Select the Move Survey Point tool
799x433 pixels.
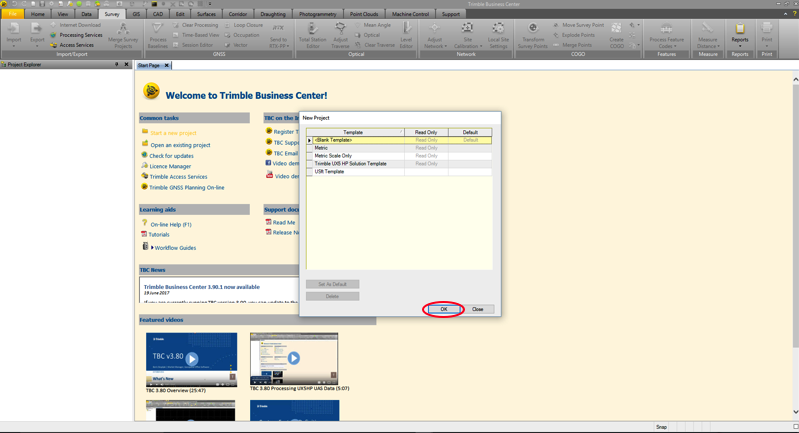click(x=578, y=25)
